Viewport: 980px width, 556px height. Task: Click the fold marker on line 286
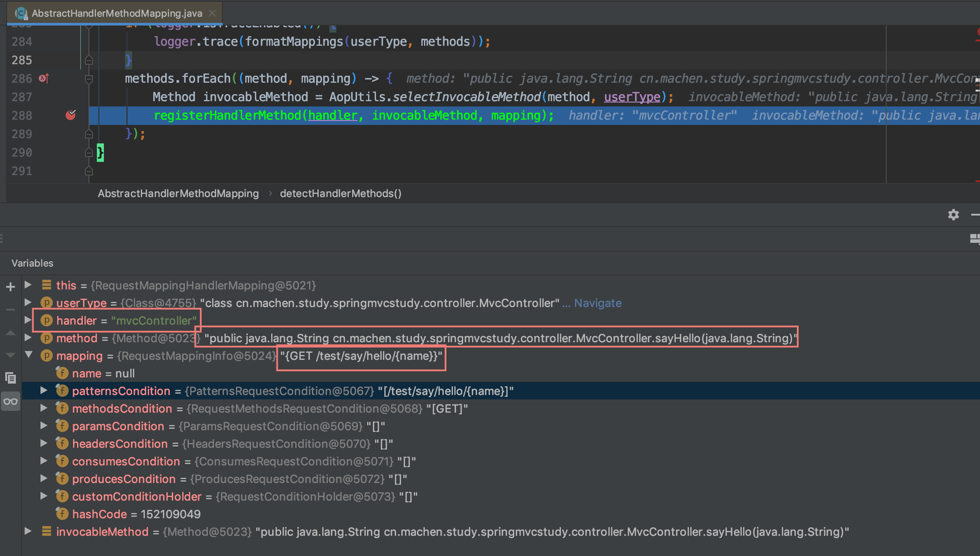(x=89, y=79)
